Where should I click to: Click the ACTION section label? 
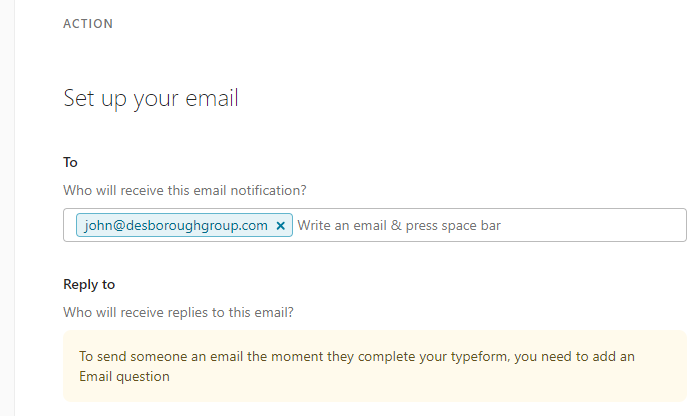pos(88,24)
